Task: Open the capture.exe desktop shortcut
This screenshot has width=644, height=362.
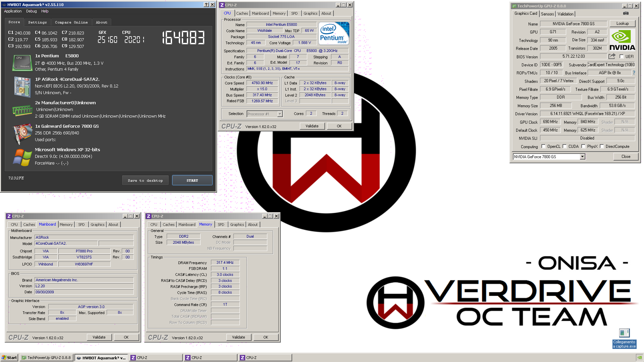Action: [x=624, y=339]
